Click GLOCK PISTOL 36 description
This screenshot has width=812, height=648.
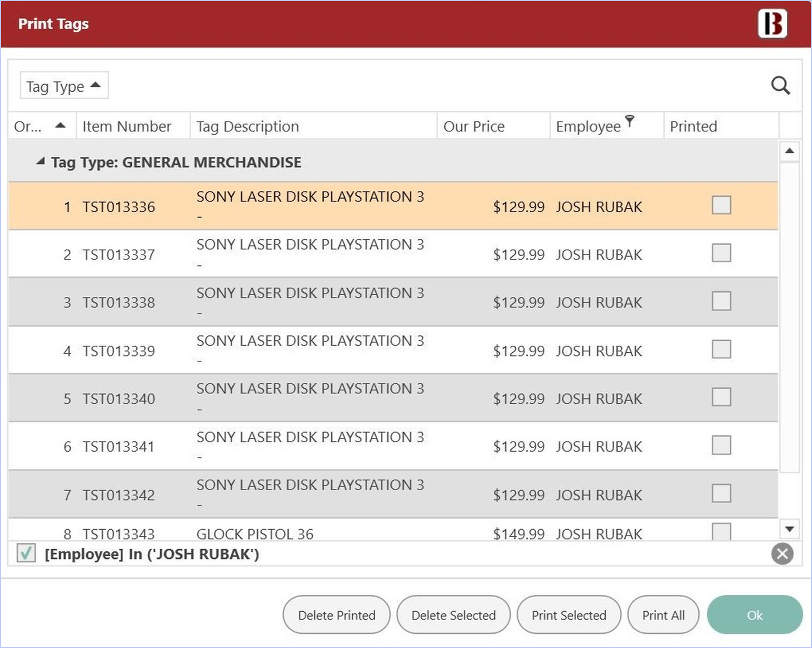tap(255, 533)
